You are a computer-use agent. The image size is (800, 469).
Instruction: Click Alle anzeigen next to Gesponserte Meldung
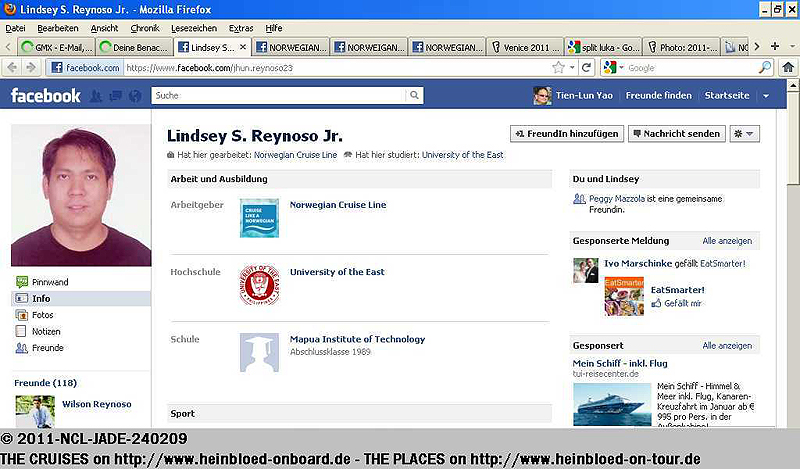click(727, 241)
